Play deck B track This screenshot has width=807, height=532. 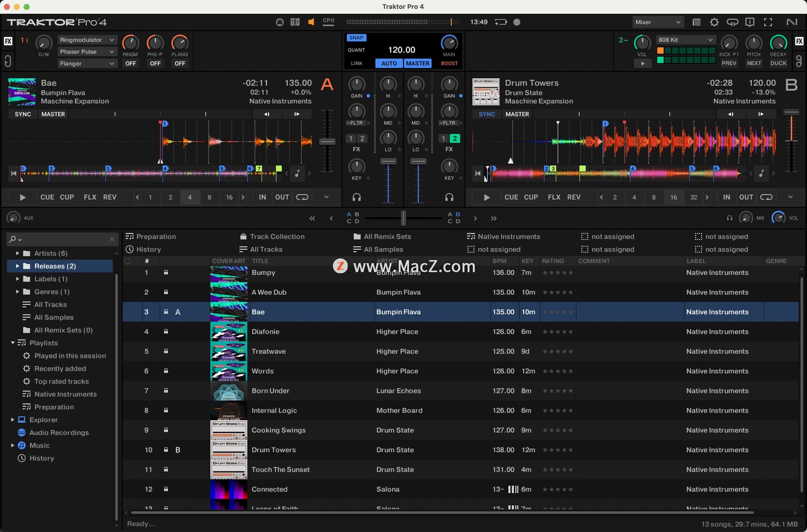coord(487,197)
